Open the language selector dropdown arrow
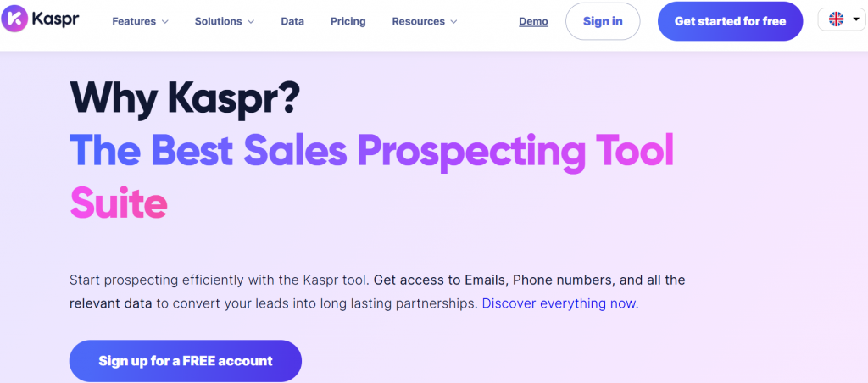The image size is (868, 383). tap(855, 19)
